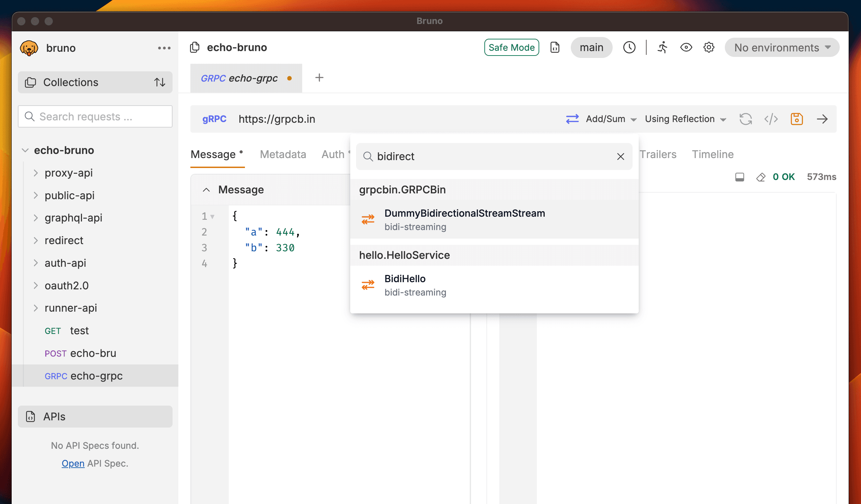861x504 pixels.
Task: Toggle Safe Mode badge
Action: point(511,47)
